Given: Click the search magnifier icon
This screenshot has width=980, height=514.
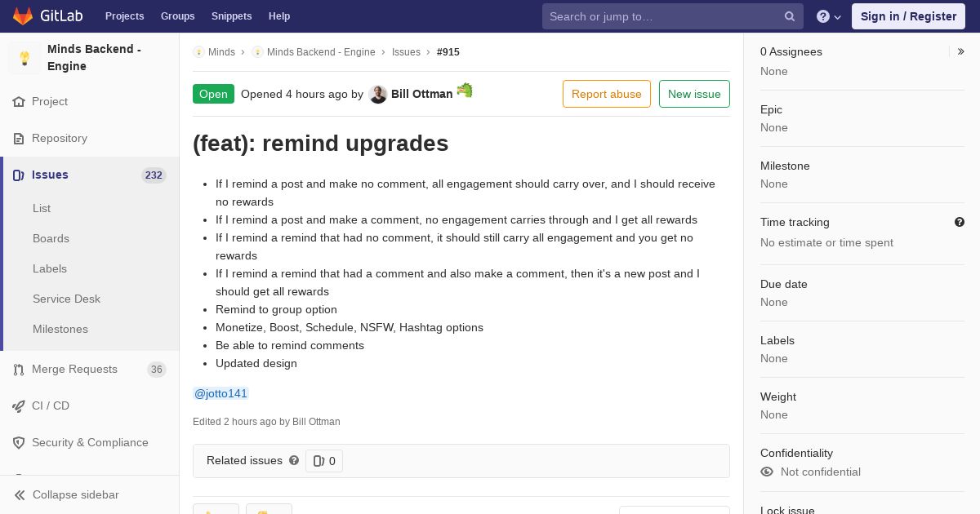Looking at the screenshot, I should point(790,16).
